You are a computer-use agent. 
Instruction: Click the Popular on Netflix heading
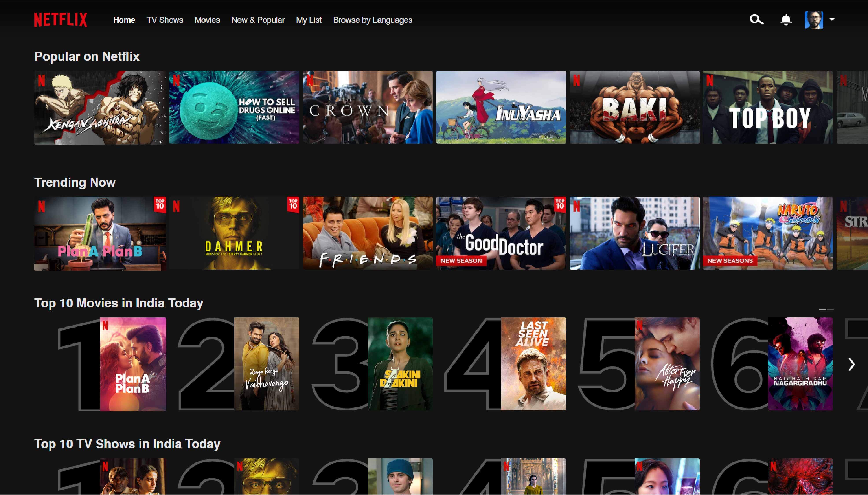[87, 57]
